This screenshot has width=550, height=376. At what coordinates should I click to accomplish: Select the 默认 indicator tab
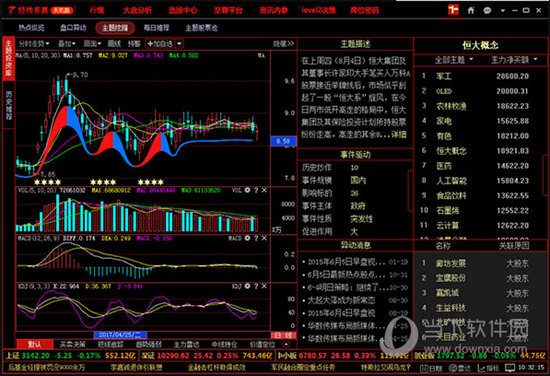(x=34, y=344)
